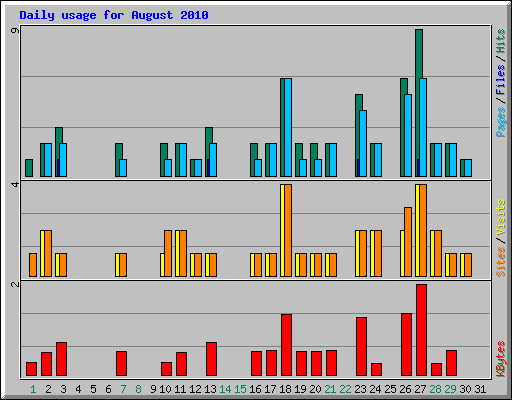Viewport: 512px width, 400px height.
Task: Click the orange Sites bar for day 10
Action: [x=168, y=253]
